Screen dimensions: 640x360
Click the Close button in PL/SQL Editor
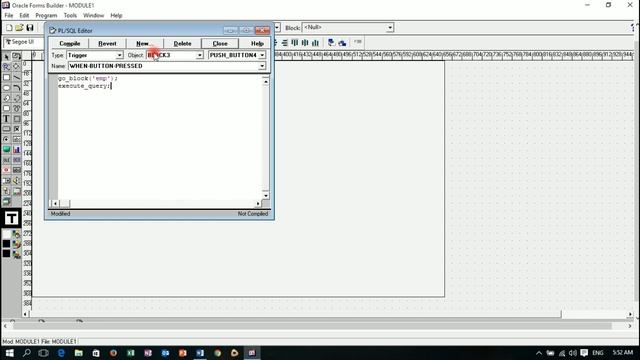tap(220, 43)
